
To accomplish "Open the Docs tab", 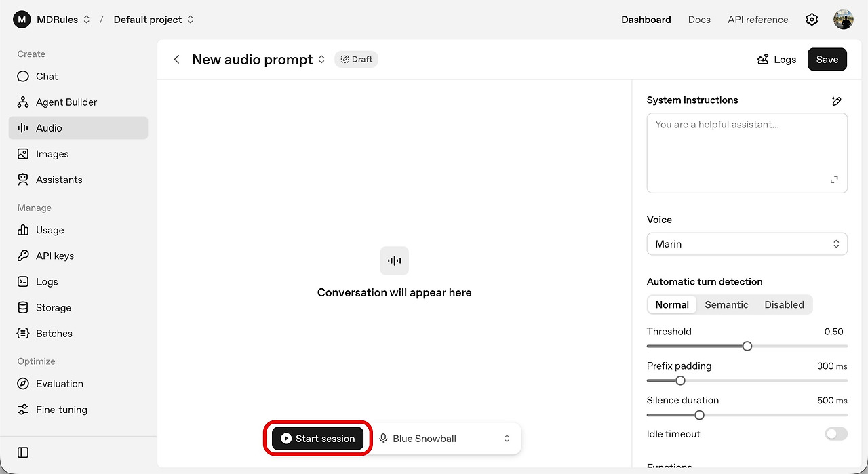I will [x=699, y=20].
